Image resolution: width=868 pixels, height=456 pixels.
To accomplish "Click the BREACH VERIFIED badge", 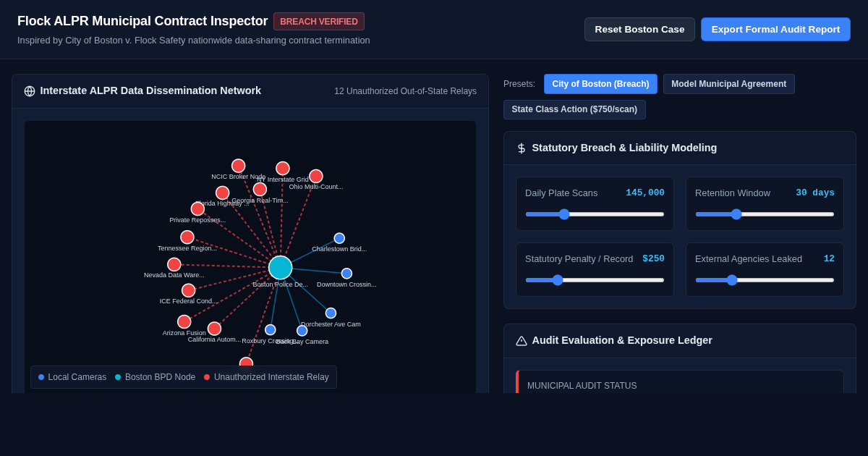I will 319,22.
